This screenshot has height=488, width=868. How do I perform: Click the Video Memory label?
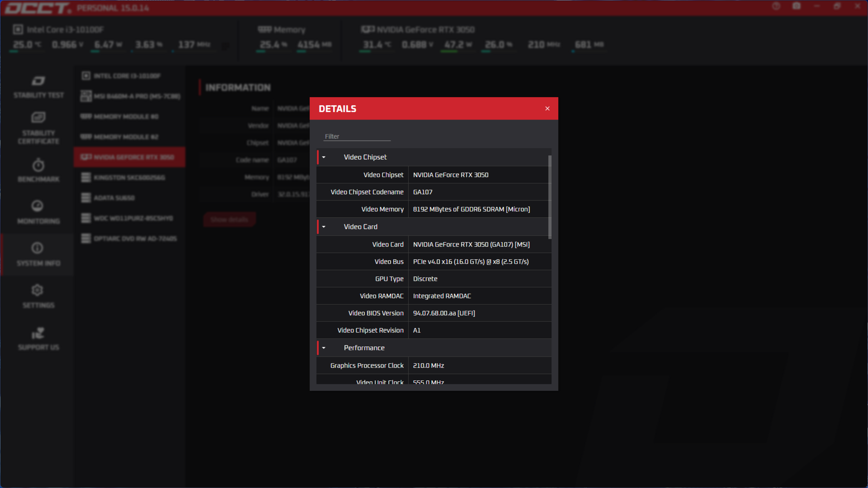coord(382,209)
